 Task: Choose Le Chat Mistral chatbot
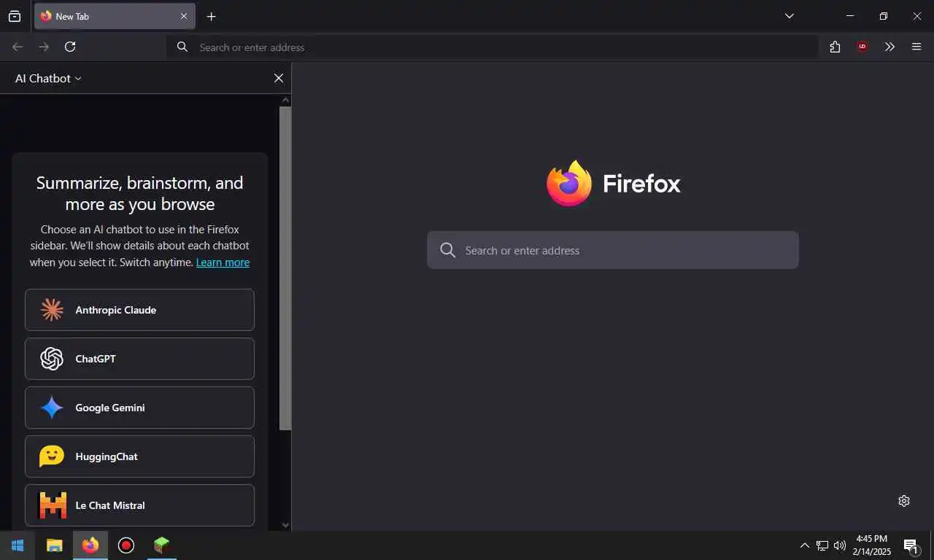(x=139, y=505)
